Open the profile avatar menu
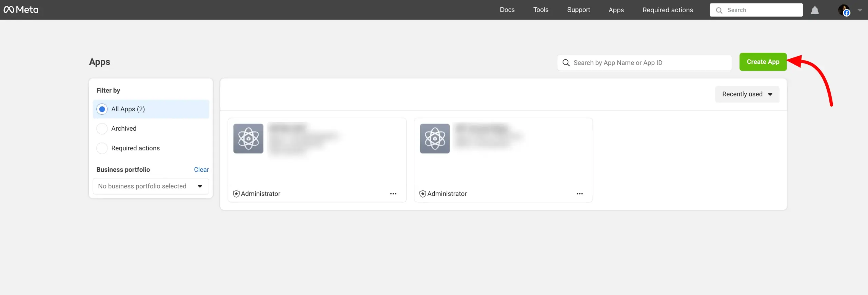This screenshot has height=295, width=868. (x=844, y=10)
